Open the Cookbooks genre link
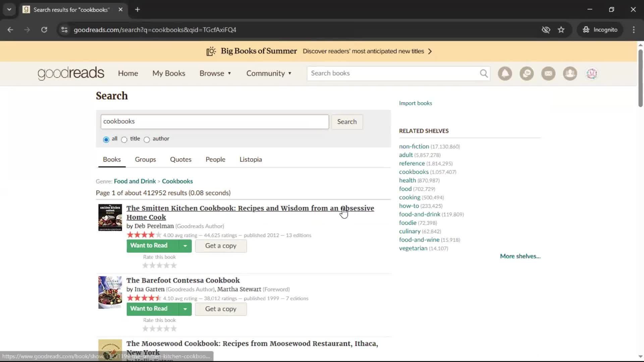The image size is (644, 362). point(177,181)
